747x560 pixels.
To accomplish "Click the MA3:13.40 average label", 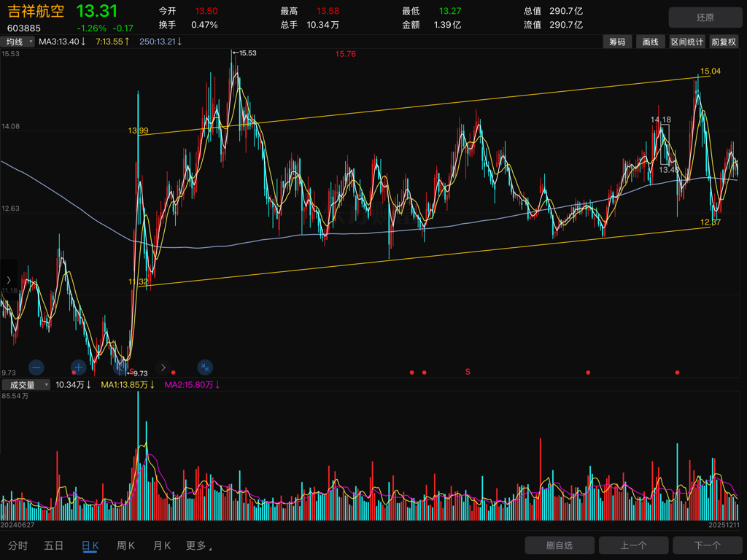I will click(63, 42).
